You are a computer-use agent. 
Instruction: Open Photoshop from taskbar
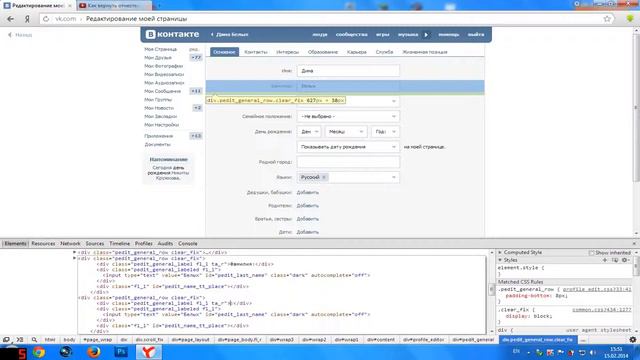[x=121, y=352]
